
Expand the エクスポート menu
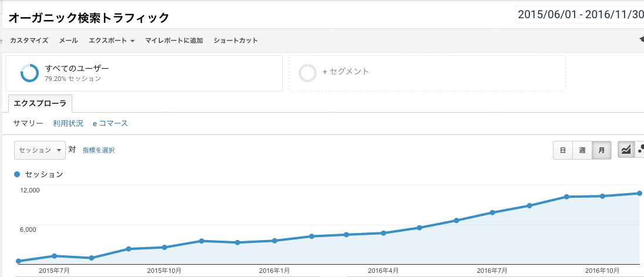pos(112,40)
